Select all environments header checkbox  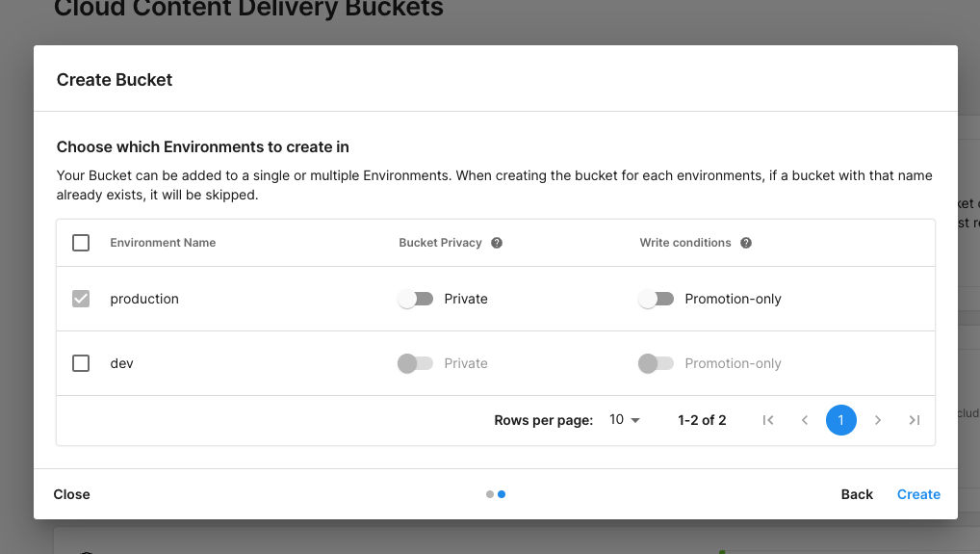point(81,243)
